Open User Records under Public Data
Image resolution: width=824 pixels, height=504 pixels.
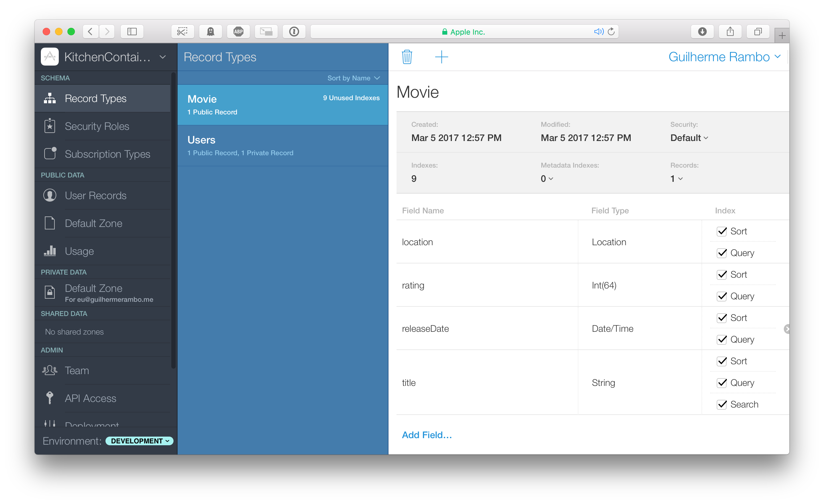(103, 195)
